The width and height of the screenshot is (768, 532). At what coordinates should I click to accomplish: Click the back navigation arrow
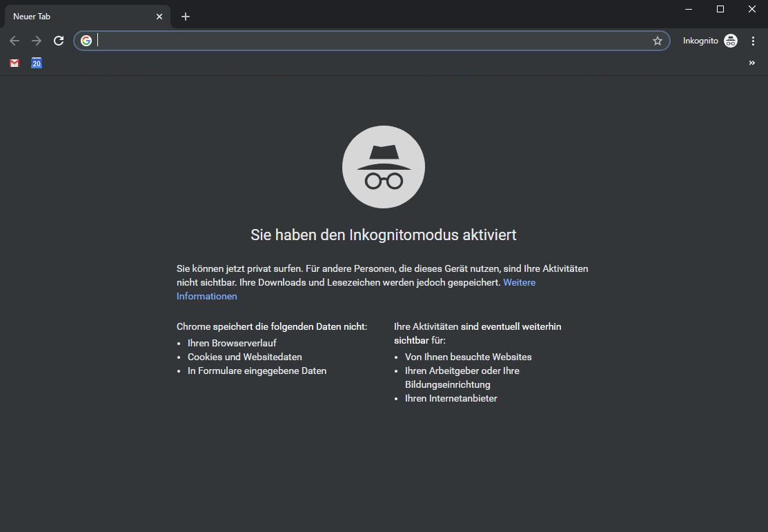(14, 40)
